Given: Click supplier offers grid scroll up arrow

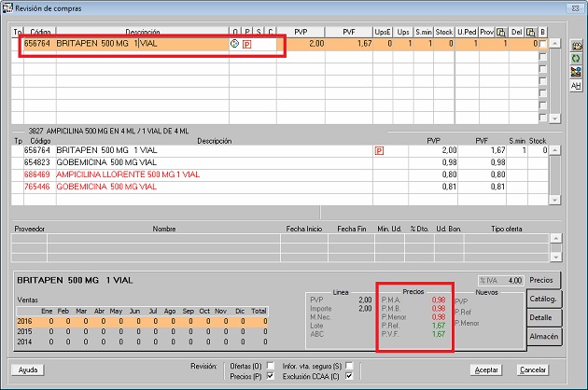Looking at the screenshot, I should pyautogui.click(x=555, y=238).
